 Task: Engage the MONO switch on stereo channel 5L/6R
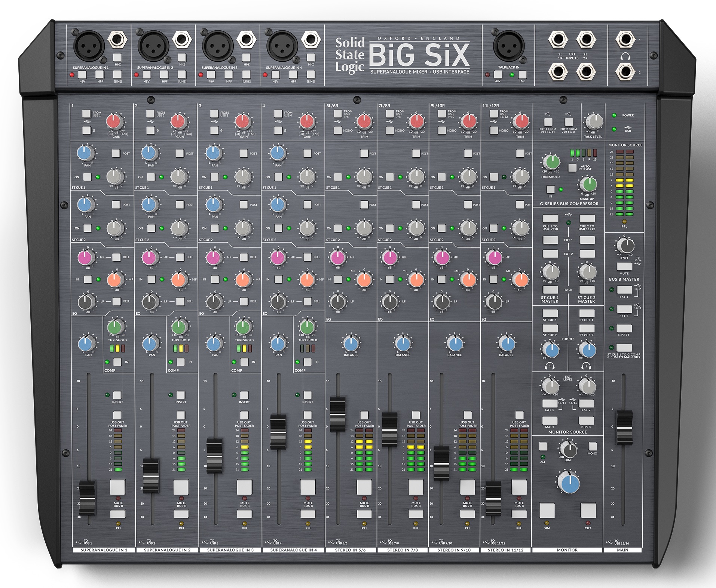tap(338, 130)
